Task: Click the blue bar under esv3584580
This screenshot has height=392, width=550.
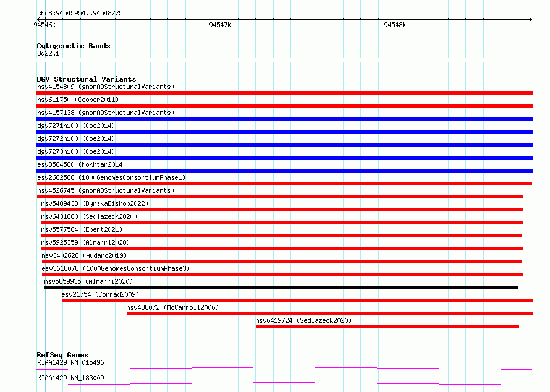Action: pos(284,171)
